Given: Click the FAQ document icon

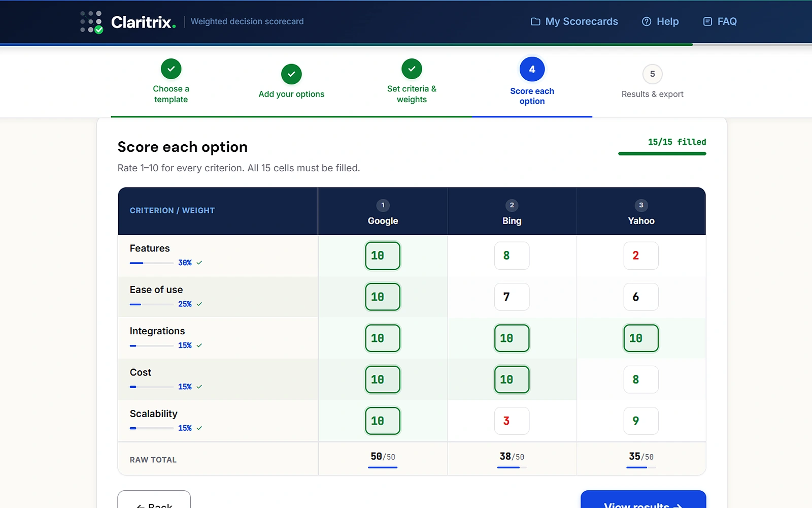Looking at the screenshot, I should point(707,21).
